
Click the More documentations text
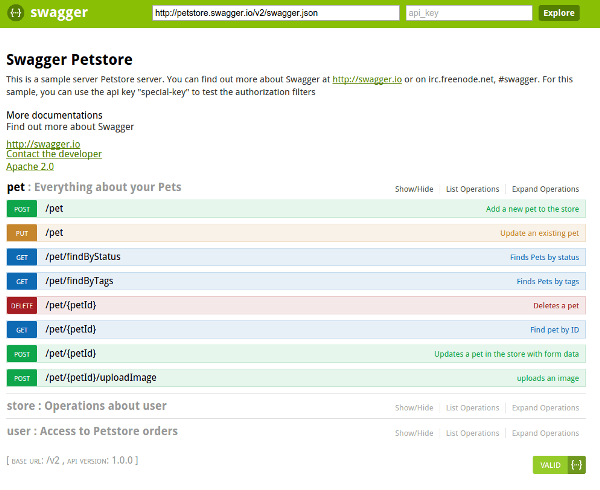(x=54, y=115)
